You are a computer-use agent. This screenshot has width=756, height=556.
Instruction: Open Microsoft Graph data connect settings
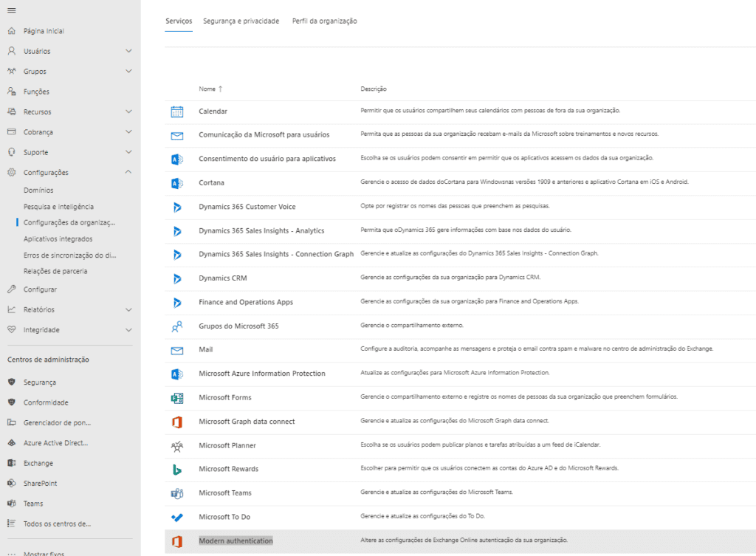(247, 422)
